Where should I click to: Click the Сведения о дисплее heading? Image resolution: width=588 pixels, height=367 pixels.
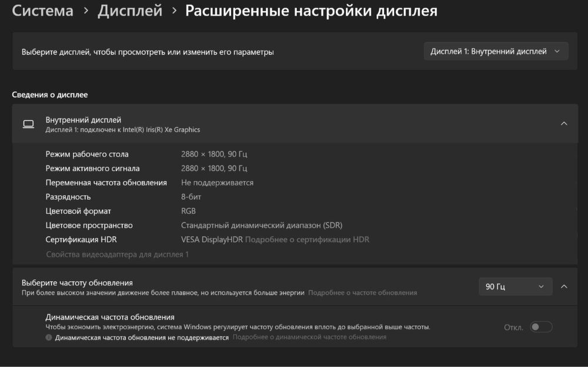pyautogui.click(x=50, y=95)
